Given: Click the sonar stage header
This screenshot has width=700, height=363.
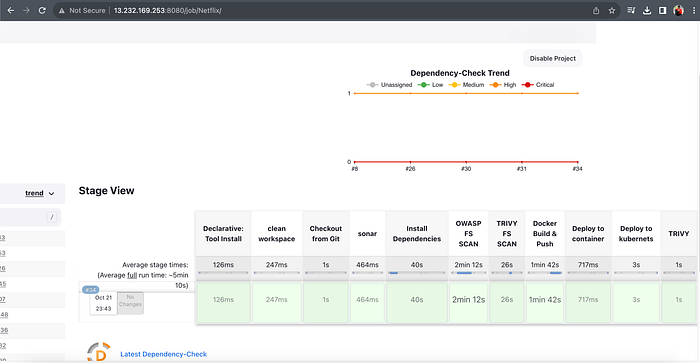Looking at the screenshot, I should tap(367, 234).
